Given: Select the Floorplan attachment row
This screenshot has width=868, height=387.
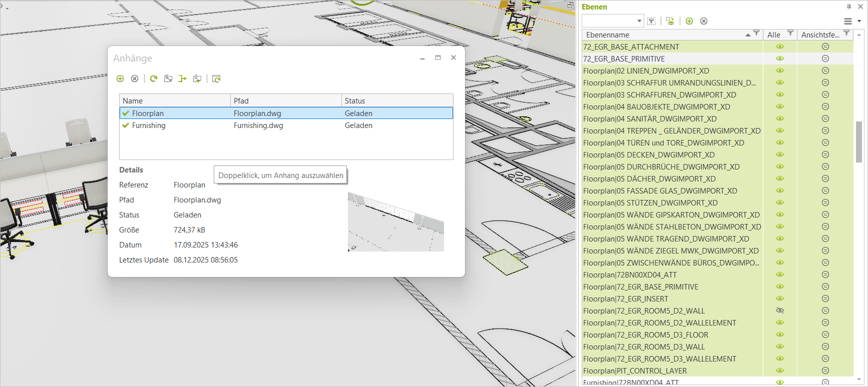Looking at the screenshot, I should [x=286, y=113].
